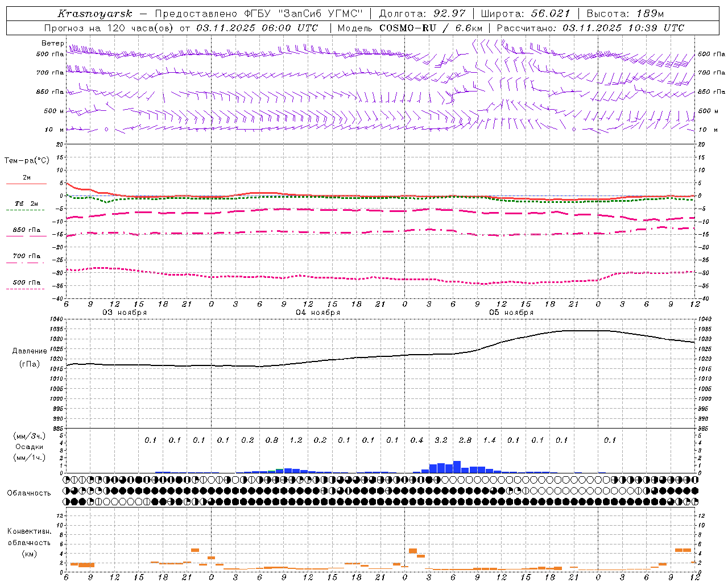Click the '850 гПа' temperature legend entry
Image resolution: width=728 pixels, height=582 pixels.
coord(27,230)
